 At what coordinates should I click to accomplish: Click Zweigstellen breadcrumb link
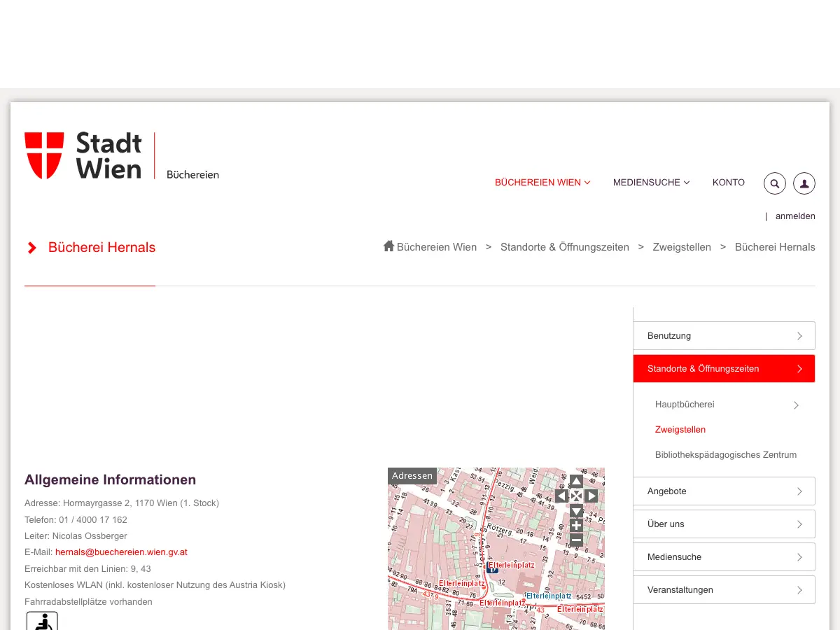click(x=682, y=247)
